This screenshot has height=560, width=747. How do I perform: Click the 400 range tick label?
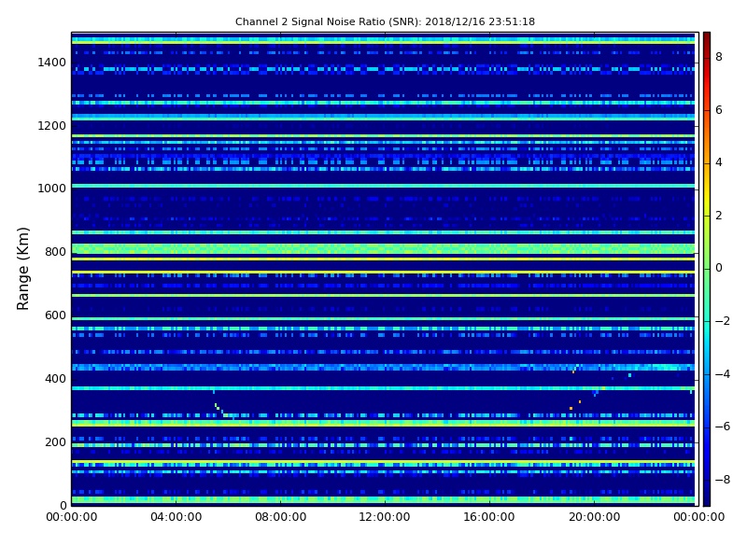[x=55, y=379]
